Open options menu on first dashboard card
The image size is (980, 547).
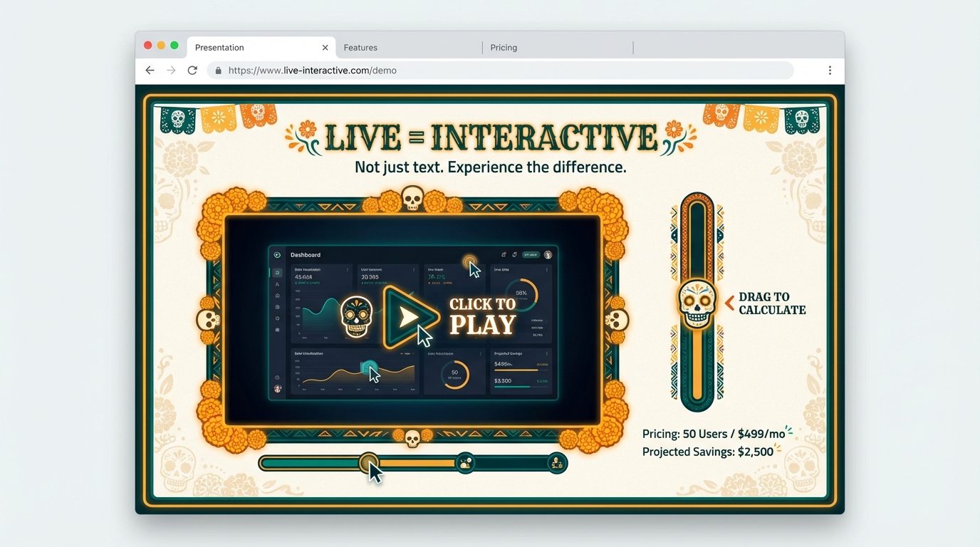click(x=348, y=270)
